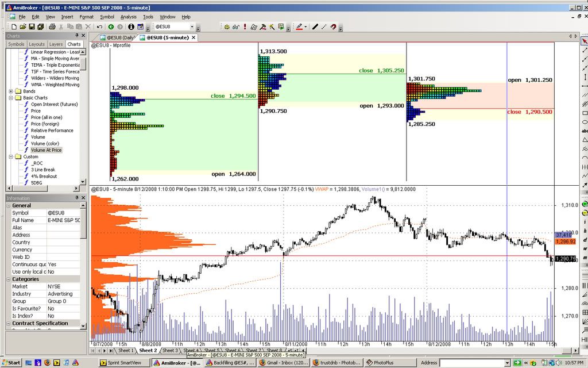Click in the taskbar Address input field

[474, 363]
